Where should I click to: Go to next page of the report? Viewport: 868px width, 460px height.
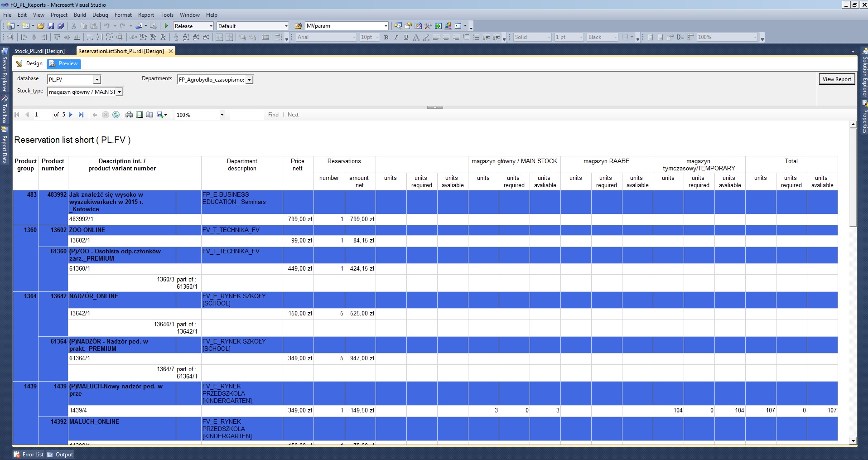(x=71, y=115)
